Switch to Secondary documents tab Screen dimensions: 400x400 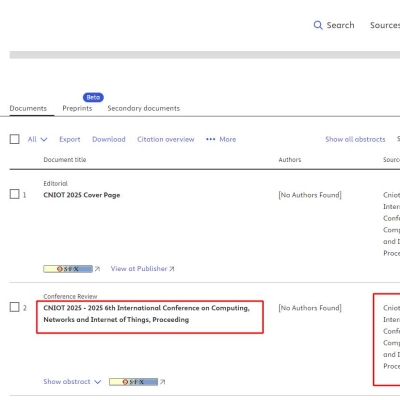pos(144,108)
